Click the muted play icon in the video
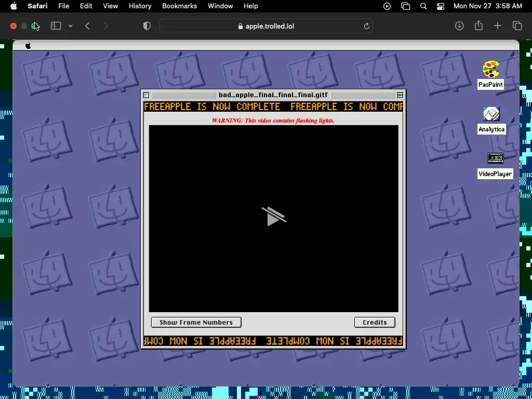Viewport: 532px width, 399px height. [274, 217]
